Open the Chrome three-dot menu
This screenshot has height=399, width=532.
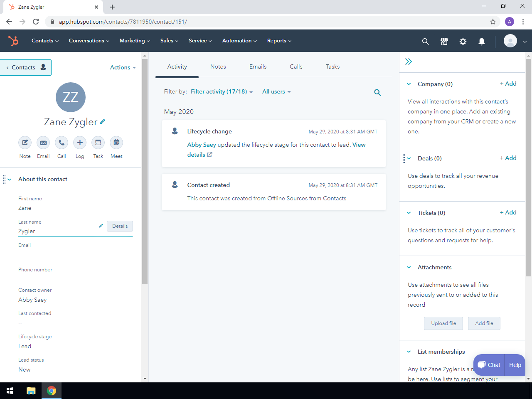coord(523,22)
